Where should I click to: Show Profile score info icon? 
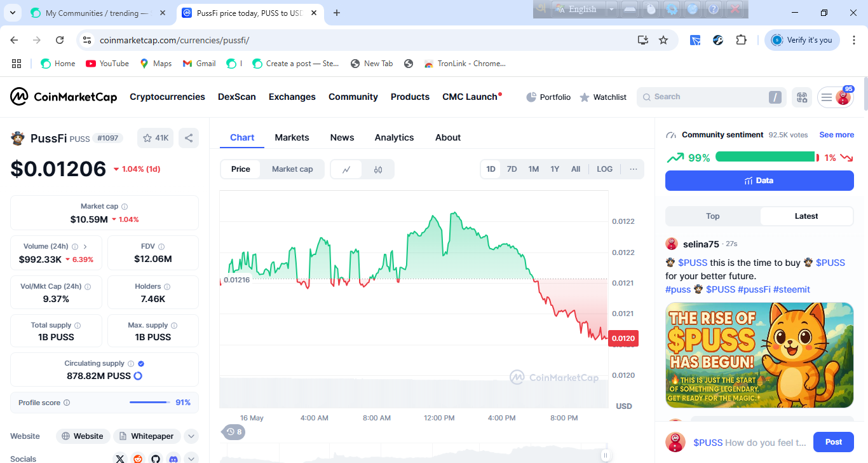67,403
